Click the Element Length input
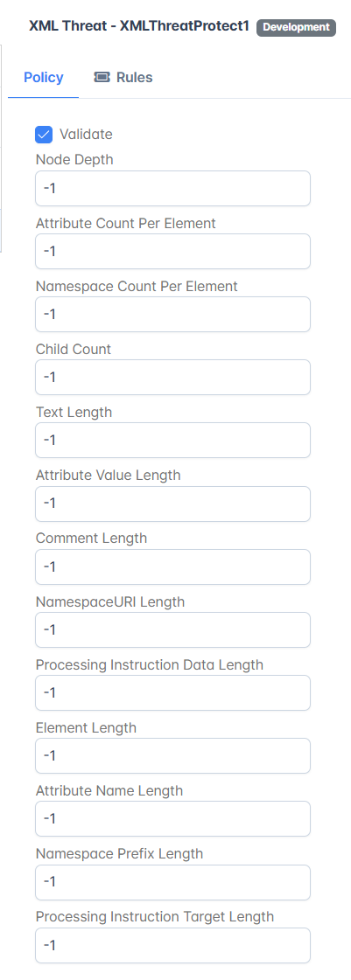The width and height of the screenshot is (351, 980). tap(172, 756)
